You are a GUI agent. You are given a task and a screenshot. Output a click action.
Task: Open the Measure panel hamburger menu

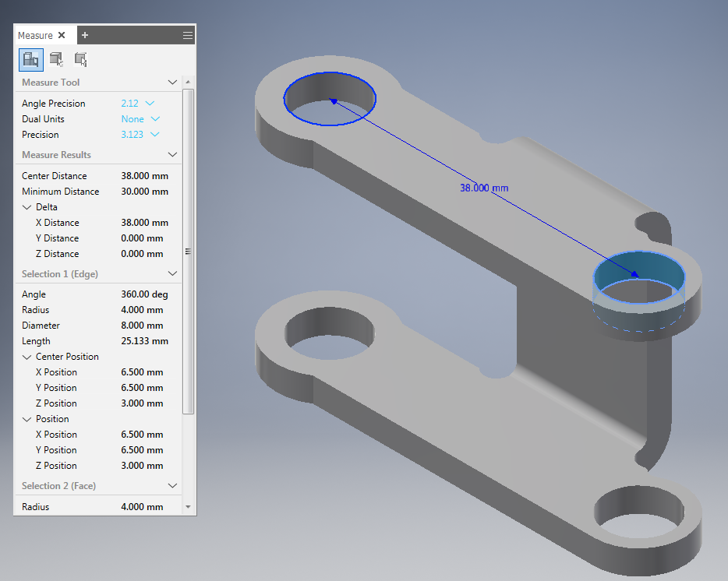tap(187, 35)
